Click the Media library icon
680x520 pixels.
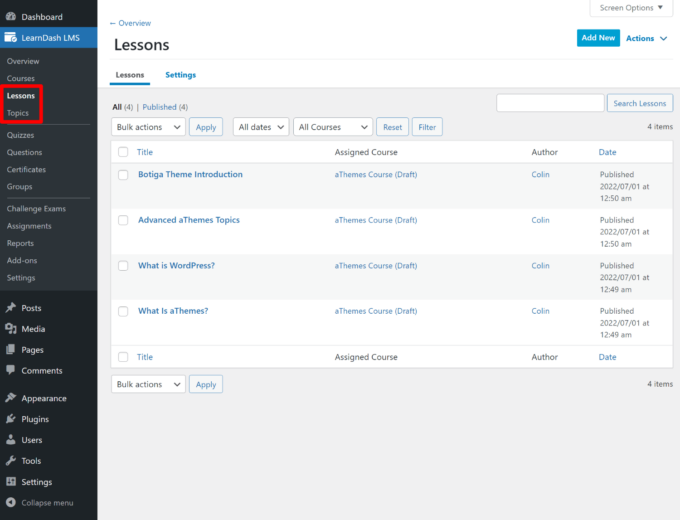pos(11,329)
